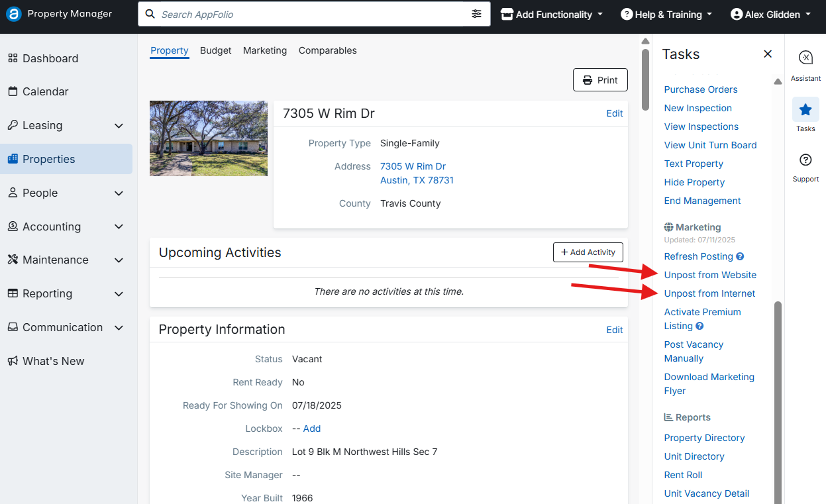
Task: Click Activate Premium Listing link
Action: 703,319
